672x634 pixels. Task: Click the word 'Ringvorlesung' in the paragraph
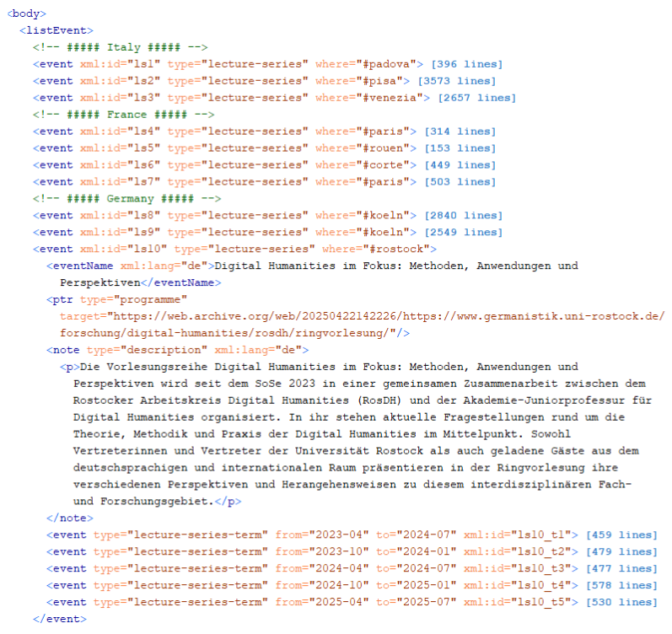tap(540, 468)
